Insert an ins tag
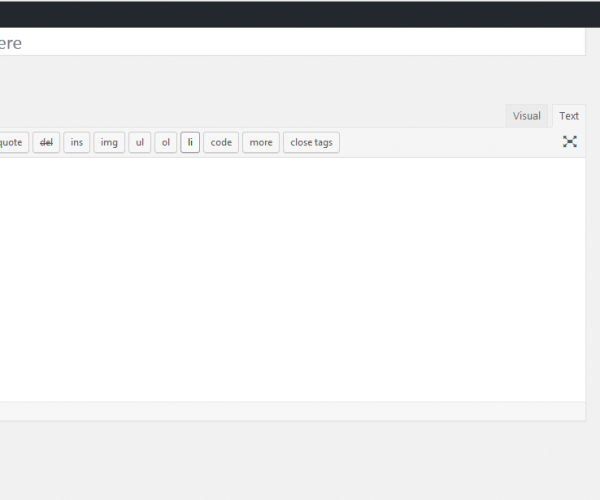Screen dimensions: 600x500 click(77, 142)
